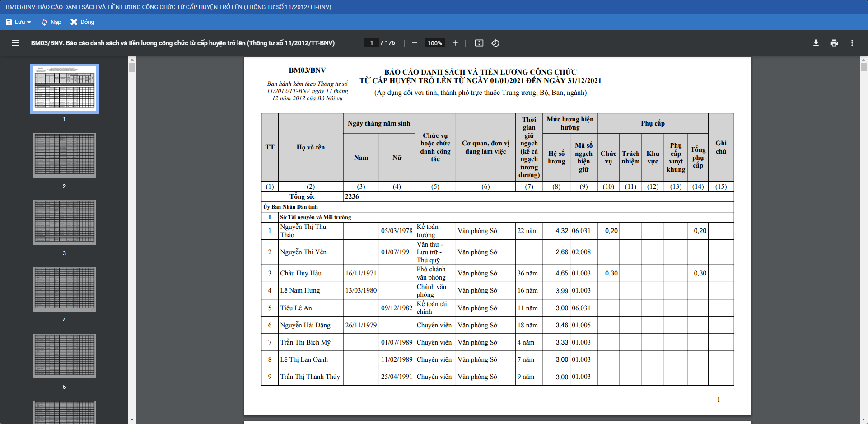Viewport: 868px width, 424px height.
Task: Select page 5 thumbnail
Action: click(65, 356)
